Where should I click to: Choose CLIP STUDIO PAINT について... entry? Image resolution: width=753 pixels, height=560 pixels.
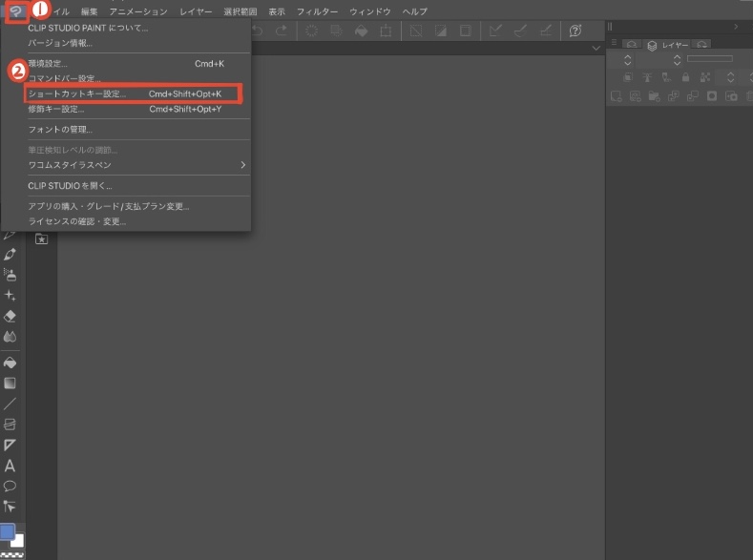click(88, 28)
